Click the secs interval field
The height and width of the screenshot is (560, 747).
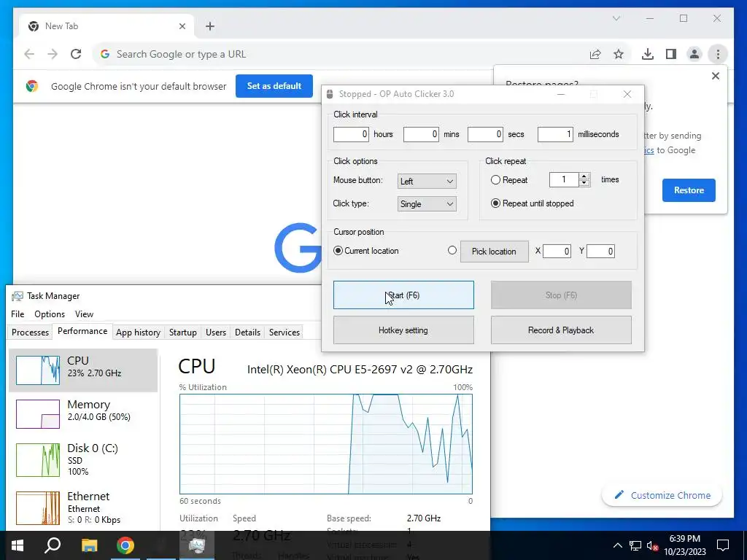(x=485, y=134)
